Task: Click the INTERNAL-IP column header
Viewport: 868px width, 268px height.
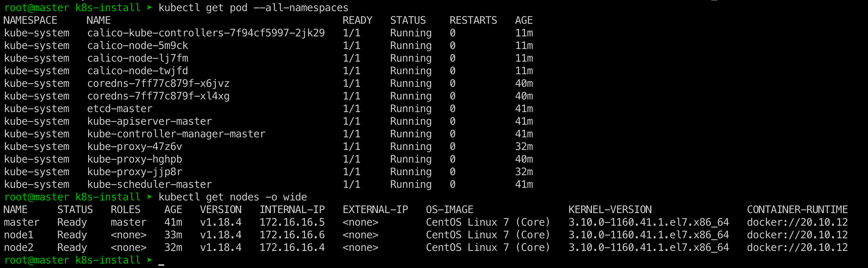Action: [292, 210]
